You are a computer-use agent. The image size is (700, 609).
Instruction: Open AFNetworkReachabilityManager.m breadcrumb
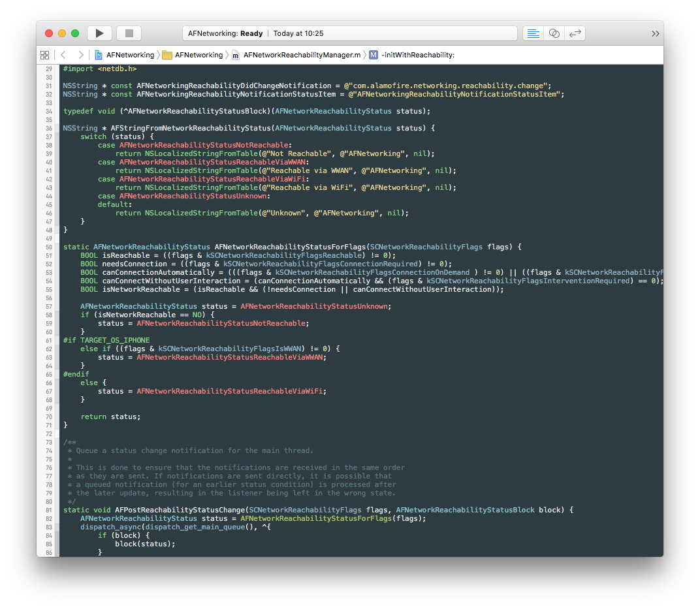click(302, 55)
